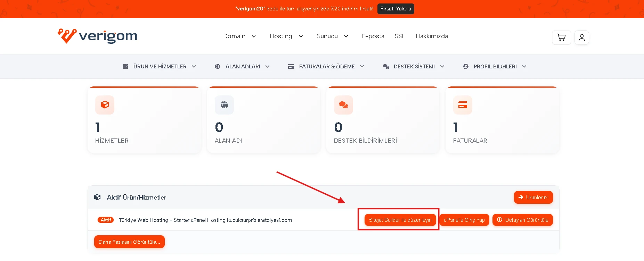Click the Aktif status badge
The height and width of the screenshot is (261, 644).
(106, 220)
